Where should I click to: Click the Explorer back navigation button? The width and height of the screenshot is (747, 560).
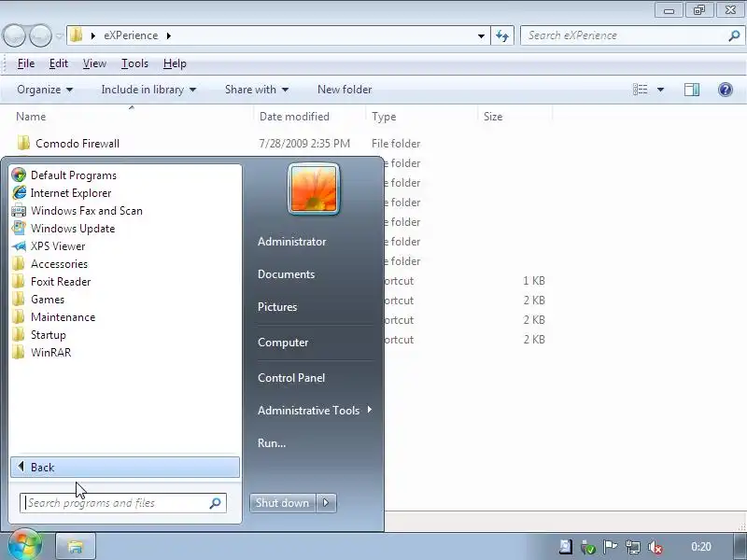tap(14, 35)
